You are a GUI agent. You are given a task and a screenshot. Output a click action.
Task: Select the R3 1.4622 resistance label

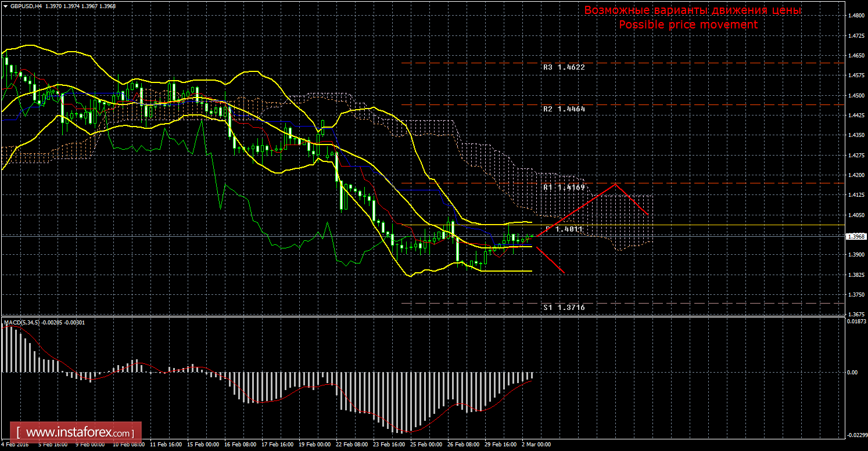(564, 67)
